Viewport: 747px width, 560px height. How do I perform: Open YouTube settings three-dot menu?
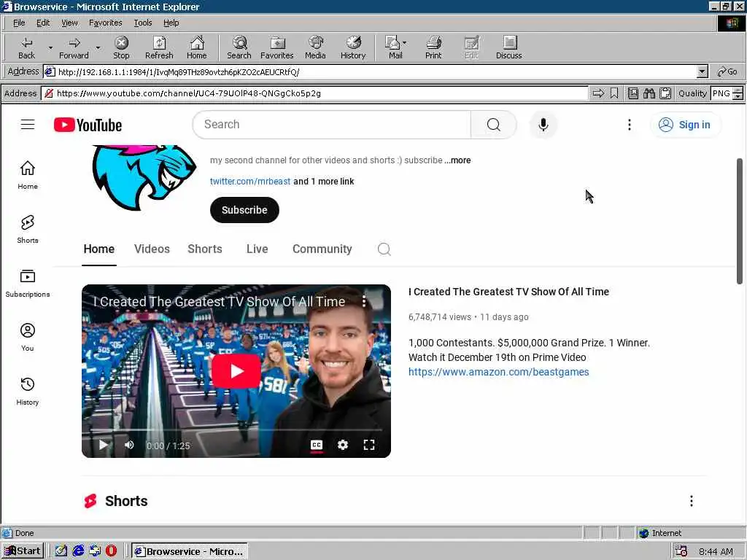[x=630, y=125]
